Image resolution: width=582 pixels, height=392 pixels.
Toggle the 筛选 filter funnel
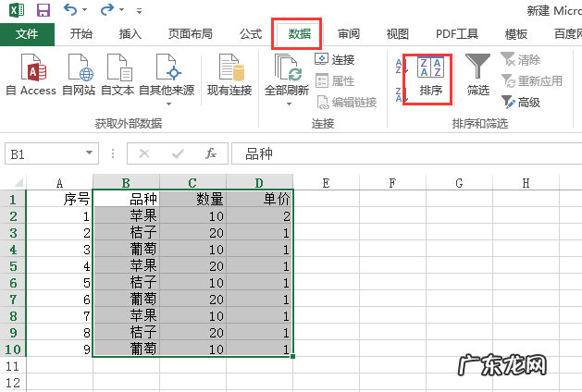tap(478, 75)
